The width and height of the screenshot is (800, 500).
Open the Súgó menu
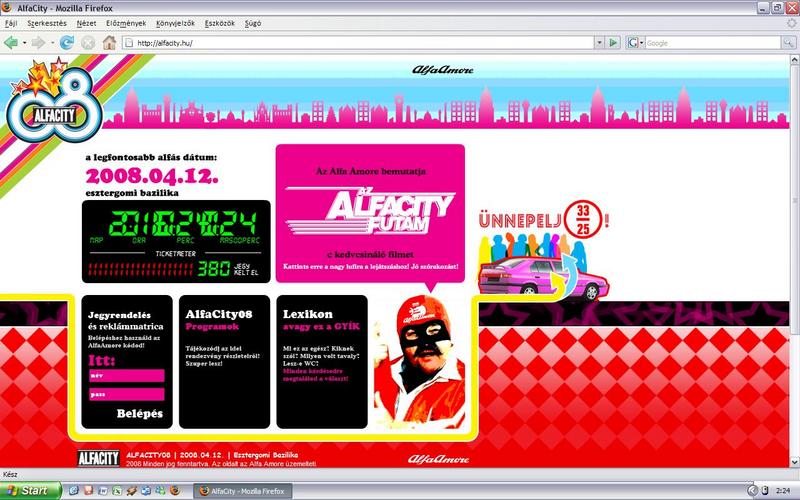[253, 23]
